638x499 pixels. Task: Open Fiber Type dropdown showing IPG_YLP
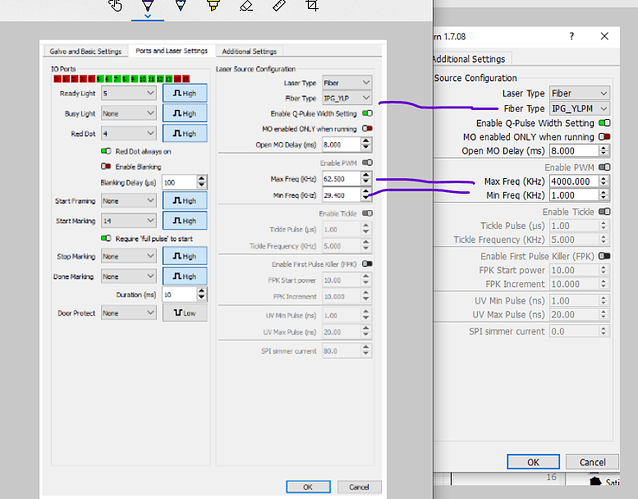(347, 98)
